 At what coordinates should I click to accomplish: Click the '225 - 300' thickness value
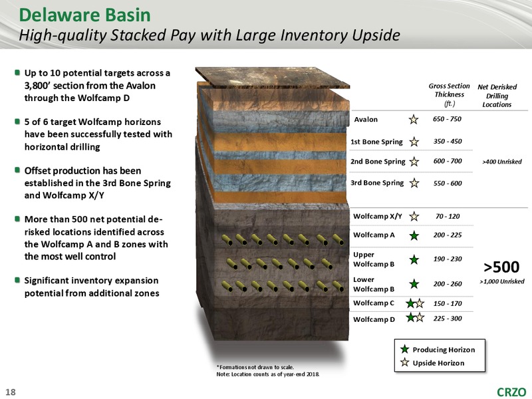(448, 319)
